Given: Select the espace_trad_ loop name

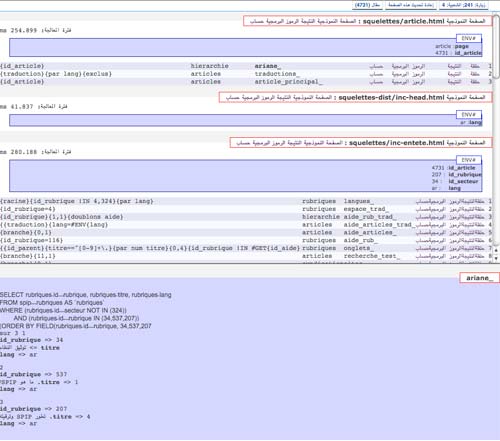Looking at the screenshot, I should [x=366, y=209].
